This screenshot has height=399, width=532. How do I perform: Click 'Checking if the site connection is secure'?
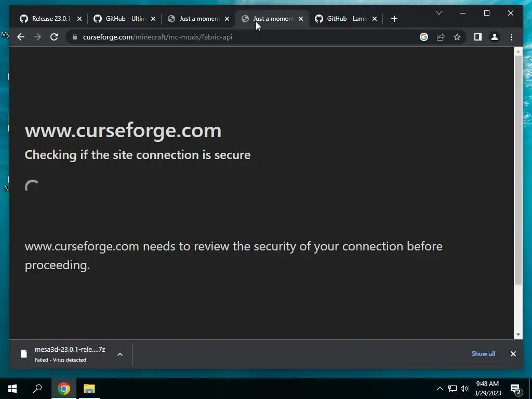click(137, 155)
